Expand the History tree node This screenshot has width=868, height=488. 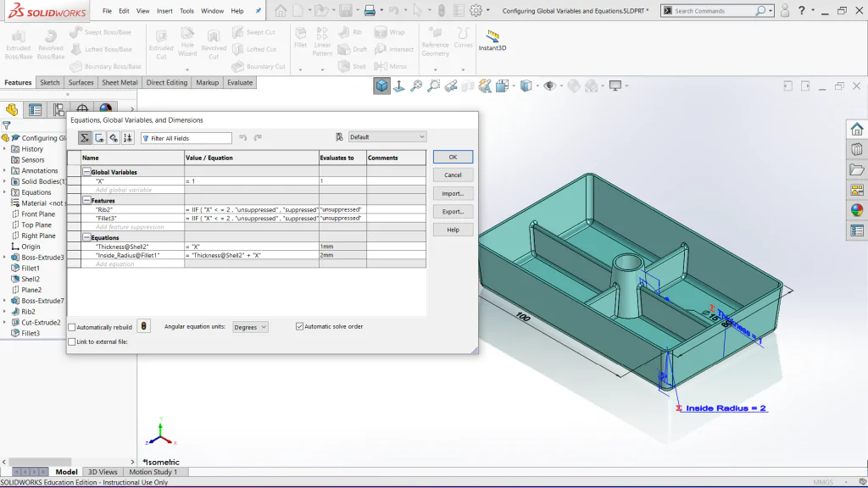(4, 149)
